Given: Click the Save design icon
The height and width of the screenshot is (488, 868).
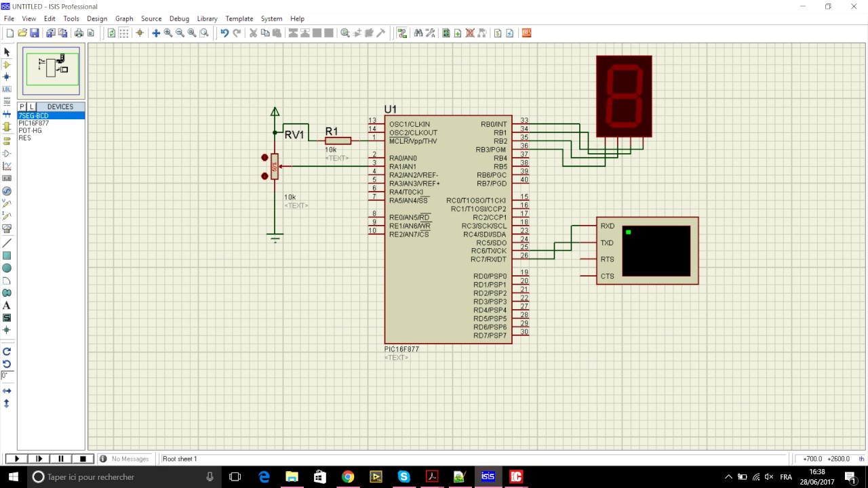Looking at the screenshot, I should 34,33.
